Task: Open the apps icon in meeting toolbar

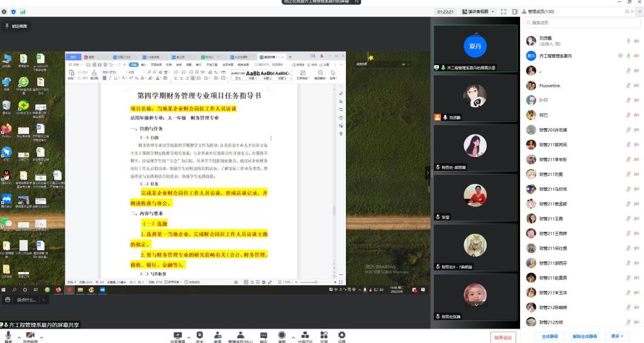Action: (324, 336)
